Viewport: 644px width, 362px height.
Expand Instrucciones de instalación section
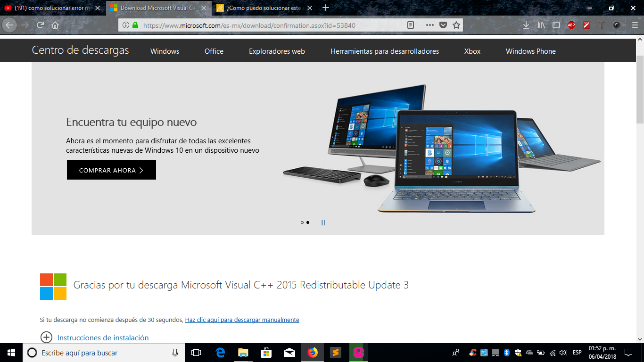click(94, 337)
